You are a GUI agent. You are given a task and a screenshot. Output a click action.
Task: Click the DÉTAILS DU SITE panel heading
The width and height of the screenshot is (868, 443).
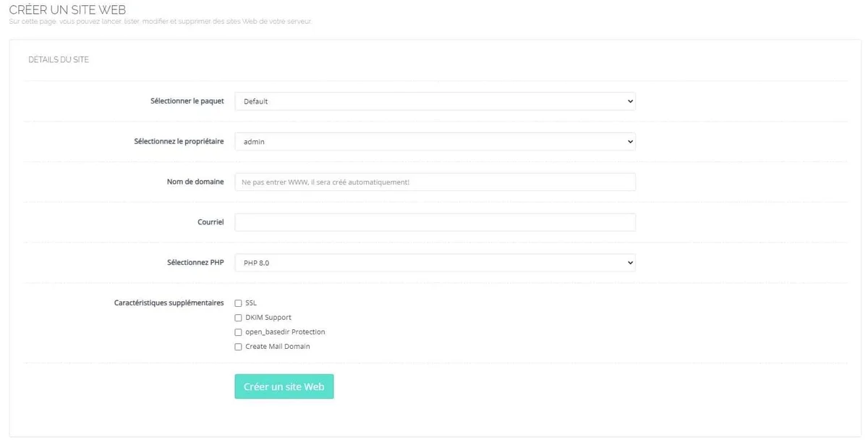(x=59, y=60)
